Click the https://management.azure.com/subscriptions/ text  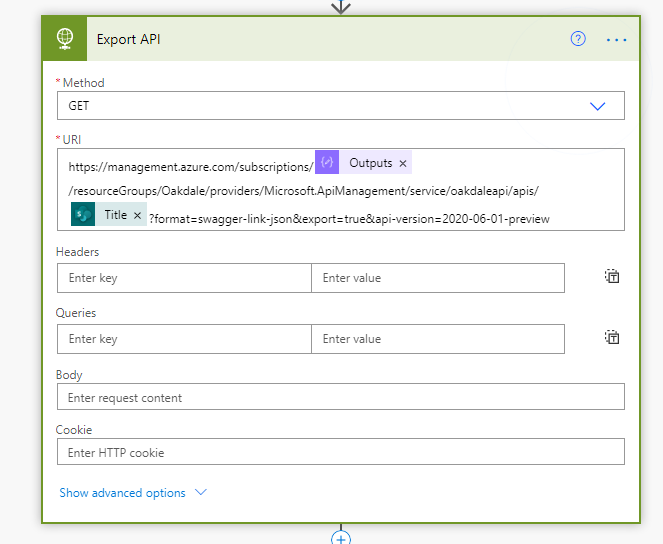191,167
